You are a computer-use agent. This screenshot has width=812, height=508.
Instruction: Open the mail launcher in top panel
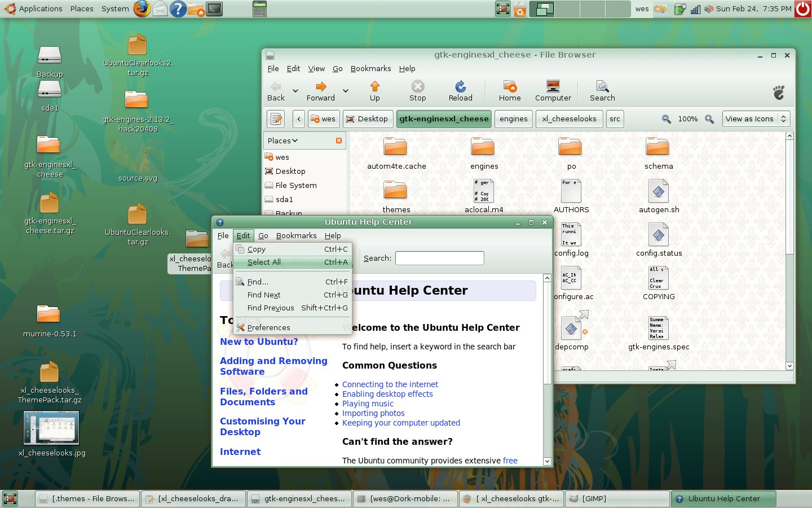[160, 8]
